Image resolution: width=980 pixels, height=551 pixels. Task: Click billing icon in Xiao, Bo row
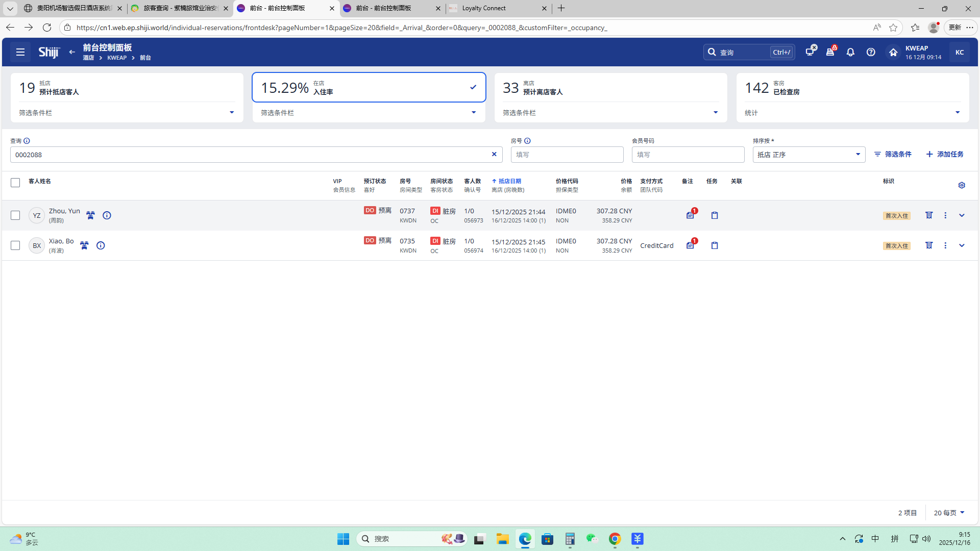click(929, 245)
